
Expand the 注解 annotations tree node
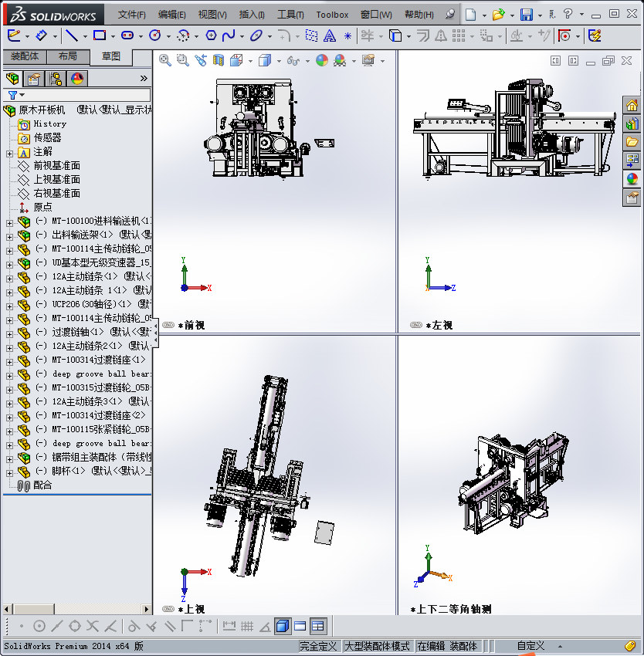[9, 152]
